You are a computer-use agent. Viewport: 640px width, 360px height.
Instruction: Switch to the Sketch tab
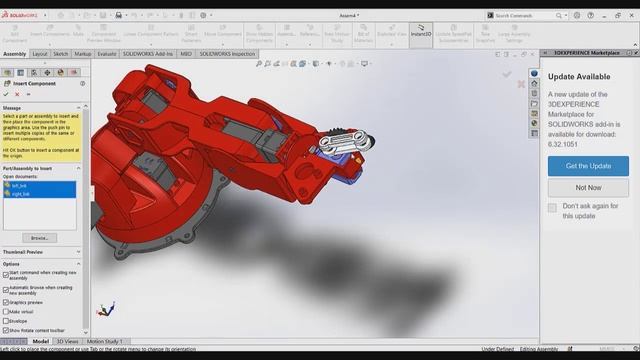(x=60, y=54)
